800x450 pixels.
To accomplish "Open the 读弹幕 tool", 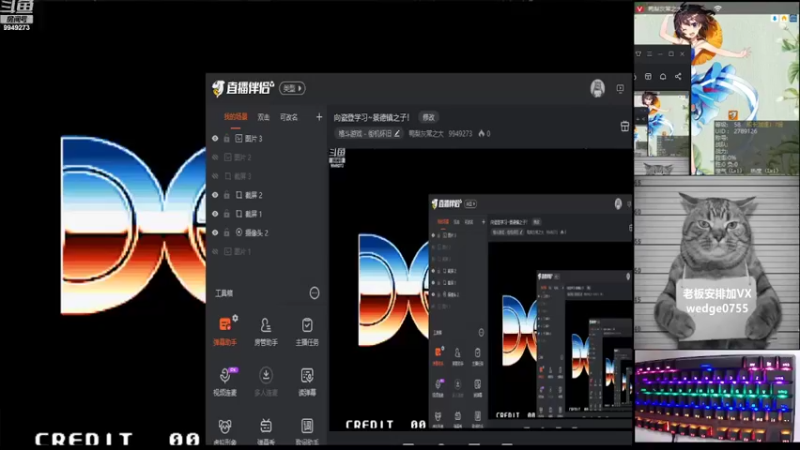I will (307, 382).
